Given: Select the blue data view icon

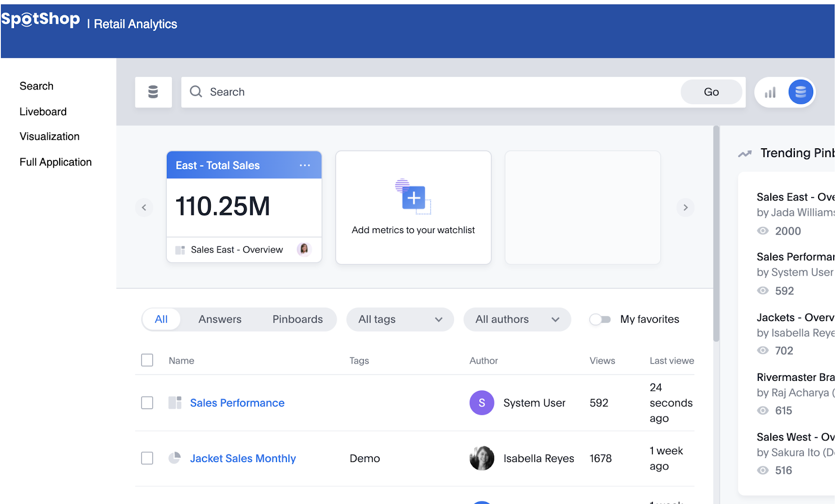Looking at the screenshot, I should coord(800,92).
